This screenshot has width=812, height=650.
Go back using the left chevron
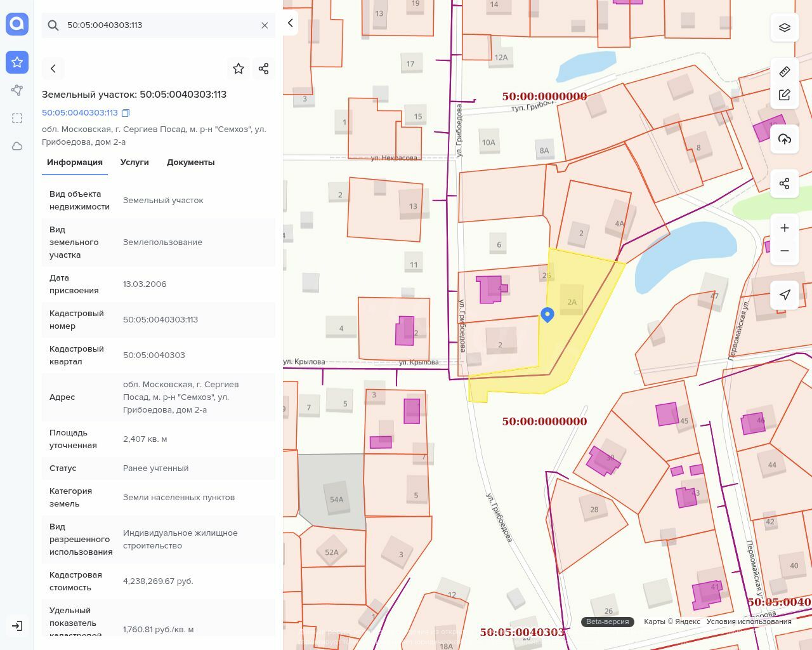pyautogui.click(x=53, y=69)
